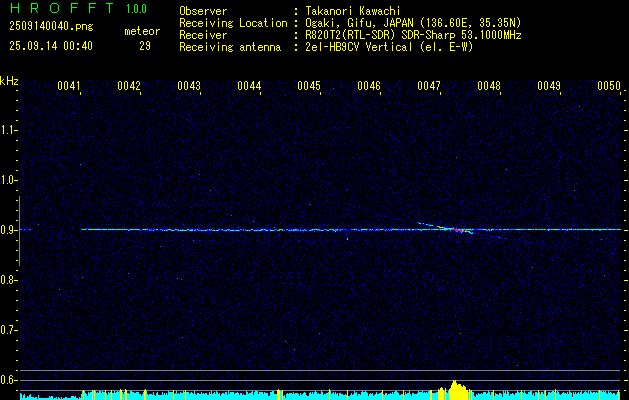Click the meteor label

(x=142, y=31)
